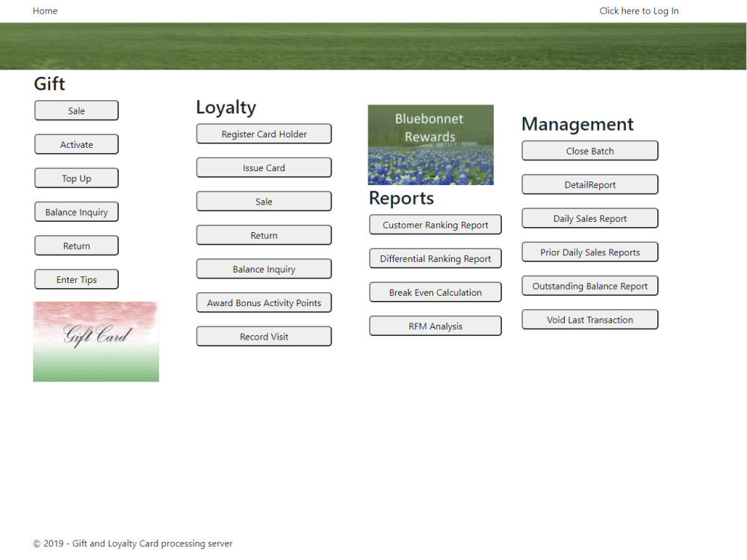The height and width of the screenshot is (560, 747).
Task: Open Gift Balance Inquiry
Action: [76, 212]
